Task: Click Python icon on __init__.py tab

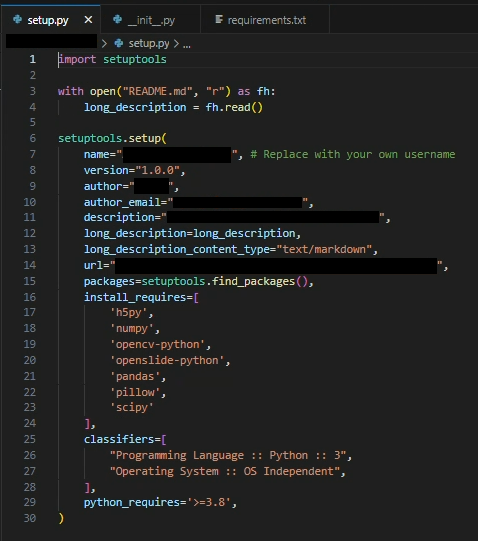Action: [x=117, y=19]
